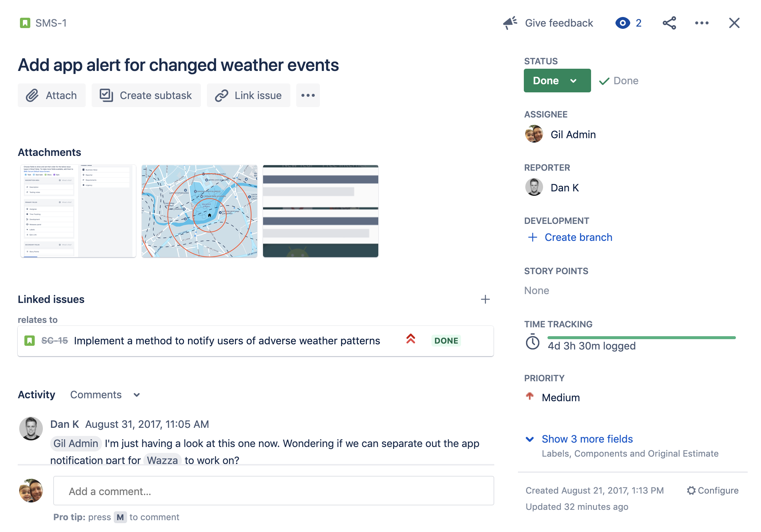Expand Show 3 more fields
The height and width of the screenshot is (532, 761).
coord(587,439)
